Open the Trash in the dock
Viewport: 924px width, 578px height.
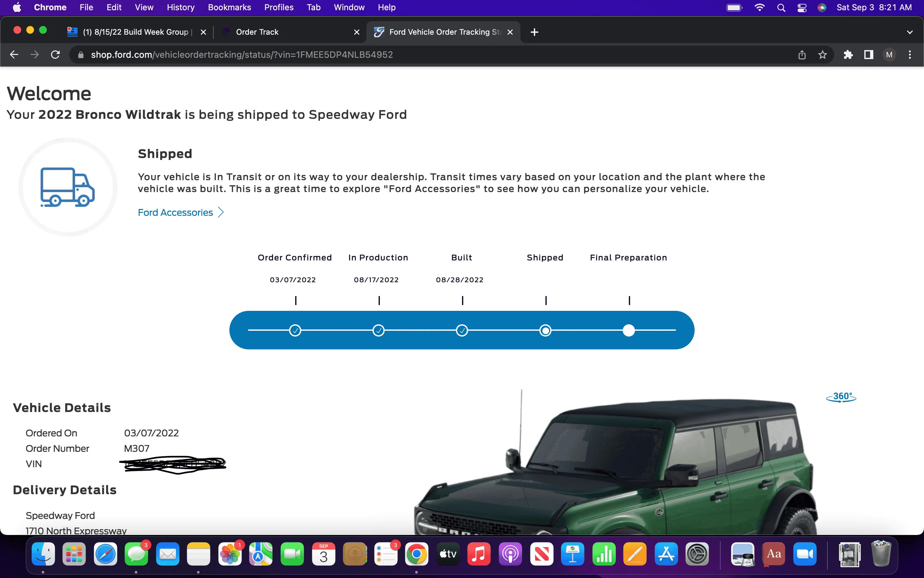pyautogui.click(x=881, y=554)
